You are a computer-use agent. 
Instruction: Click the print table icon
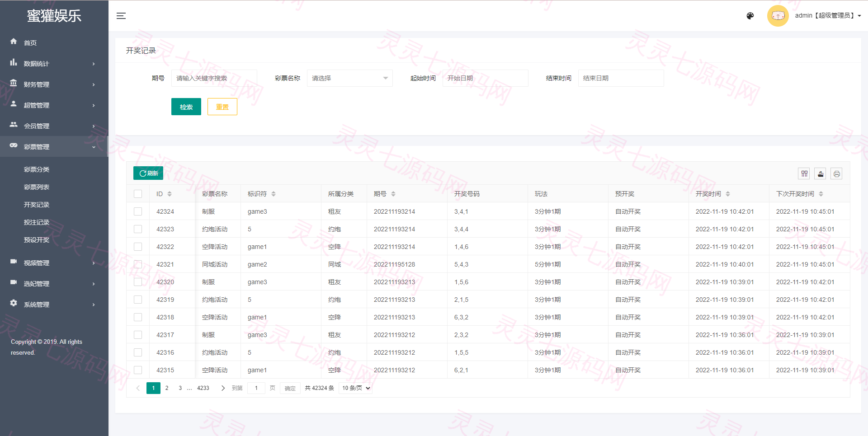click(837, 173)
